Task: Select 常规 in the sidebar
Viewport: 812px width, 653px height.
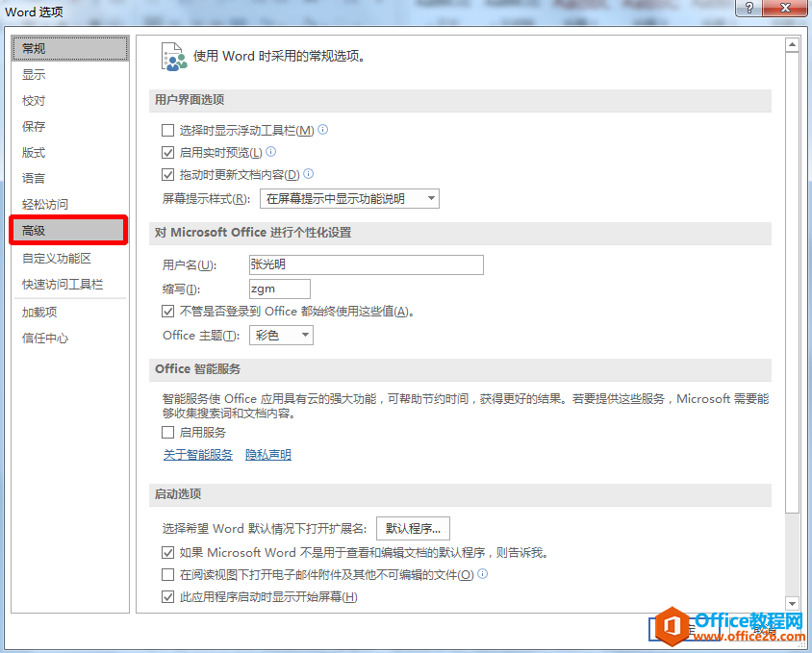Action: (x=70, y=49)
